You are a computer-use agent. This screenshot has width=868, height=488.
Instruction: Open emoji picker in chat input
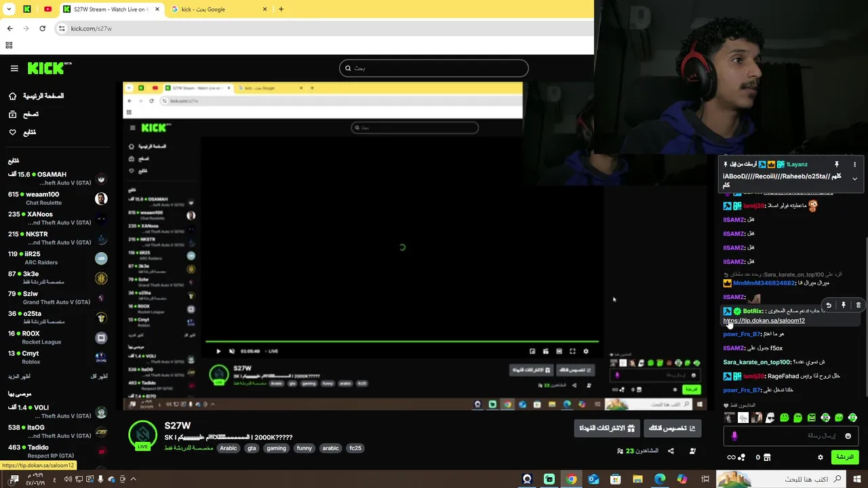848,436
